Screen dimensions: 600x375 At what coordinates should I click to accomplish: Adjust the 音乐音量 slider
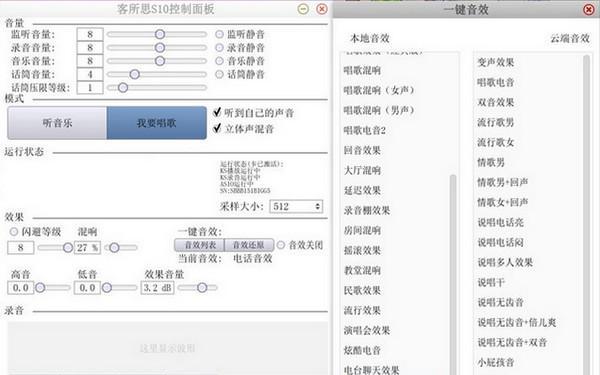tap(157, 61)
